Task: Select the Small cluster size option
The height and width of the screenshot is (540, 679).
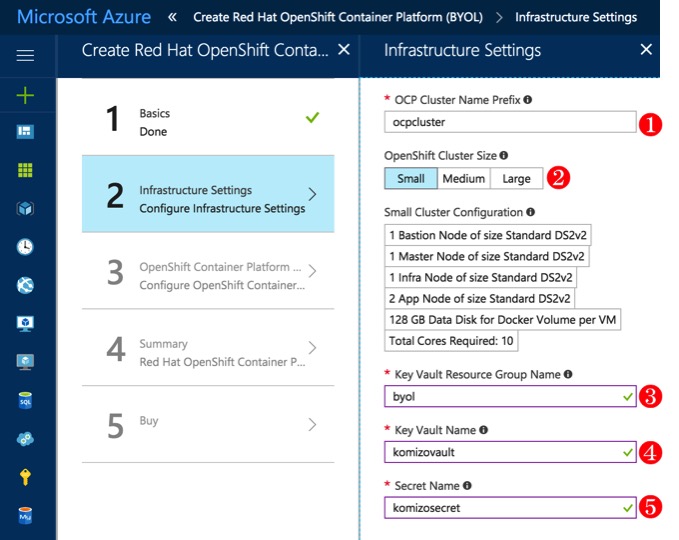Action: pos(410,179)
